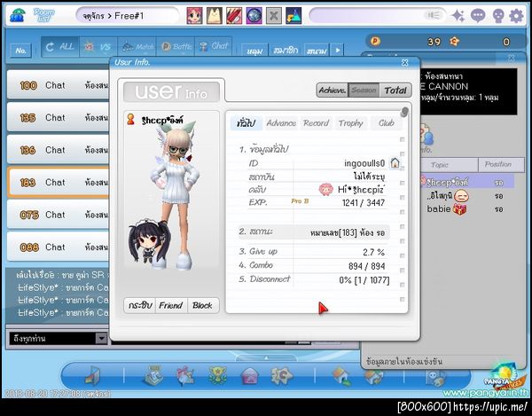This screenshot has height=416, width=532.
Task: Filter room list by VS
Action: tap(98, 47)
